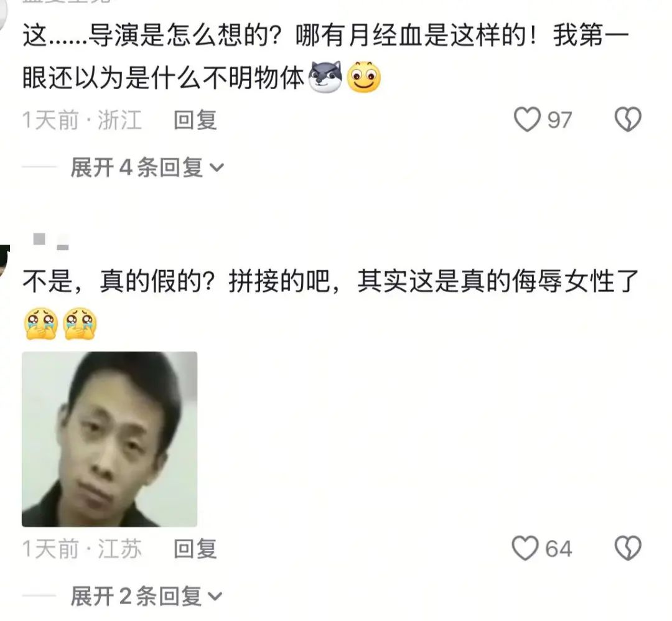Click the second crying emoji

[x=80, y=323]
